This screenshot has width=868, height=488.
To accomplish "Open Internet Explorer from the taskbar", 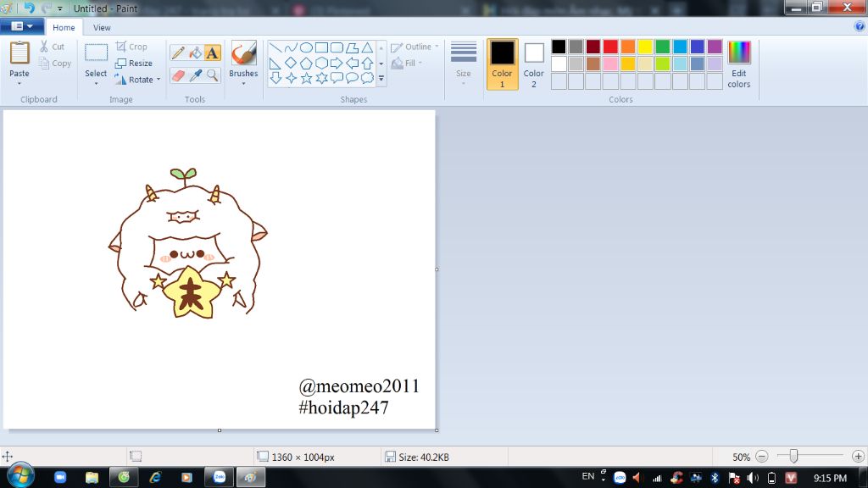I will pyautogui.click(x=156, y=477).
